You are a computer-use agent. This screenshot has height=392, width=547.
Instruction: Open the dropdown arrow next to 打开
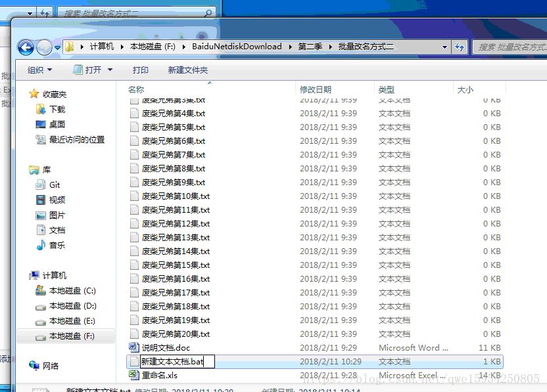coord(110,70)
